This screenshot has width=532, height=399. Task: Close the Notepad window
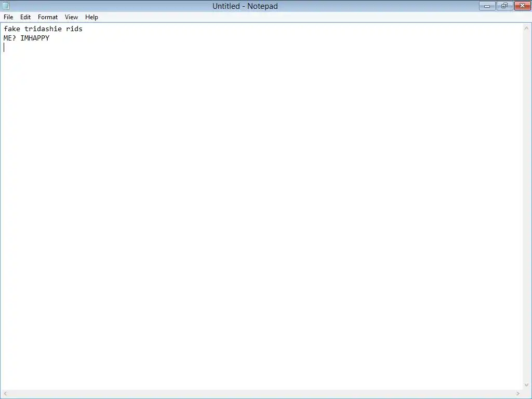tap(523, 6)
